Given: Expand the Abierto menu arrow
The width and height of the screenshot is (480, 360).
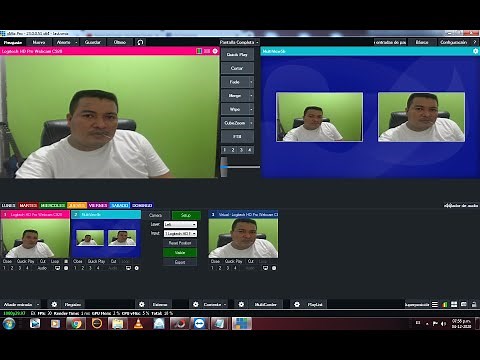Looking at the screenshot, I should [x=76, y=42].
